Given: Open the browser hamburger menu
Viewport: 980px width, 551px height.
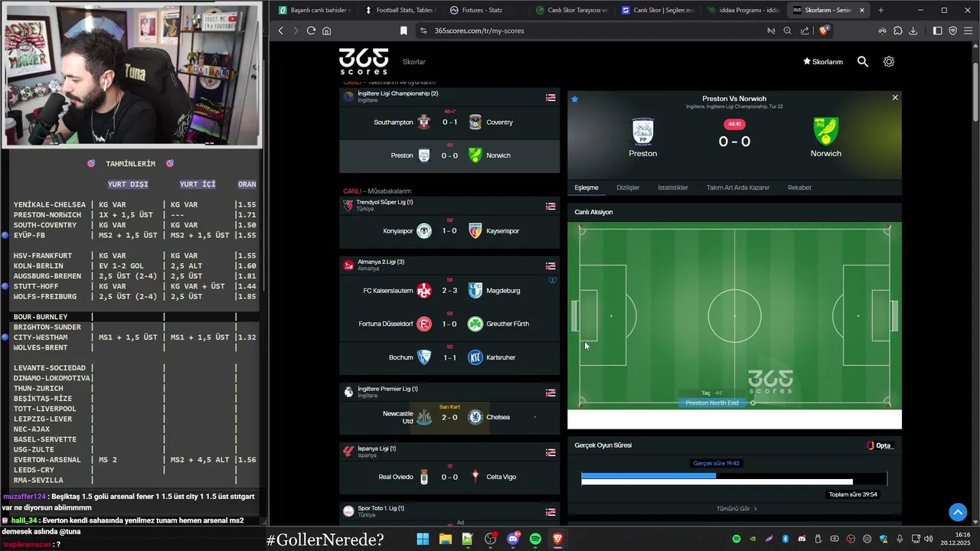Looking at the screenshot, I should click(969, 31).
